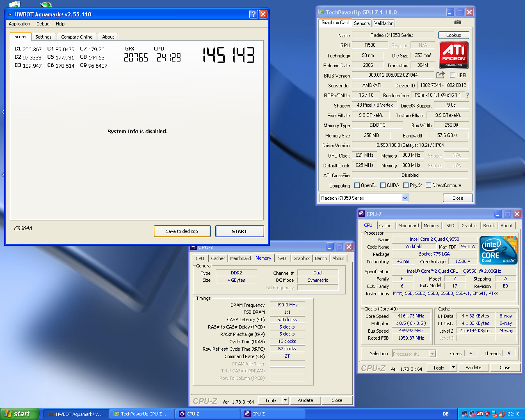Open the Caches tab in CPU-Z CPU window
The width and height of the screenshot is (525, 420).
(386, 226)
